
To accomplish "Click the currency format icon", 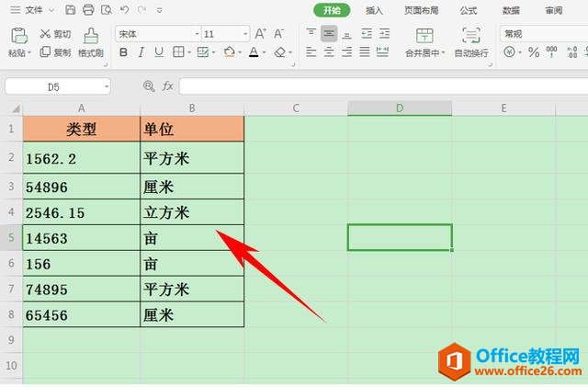I will pos(509,51).
